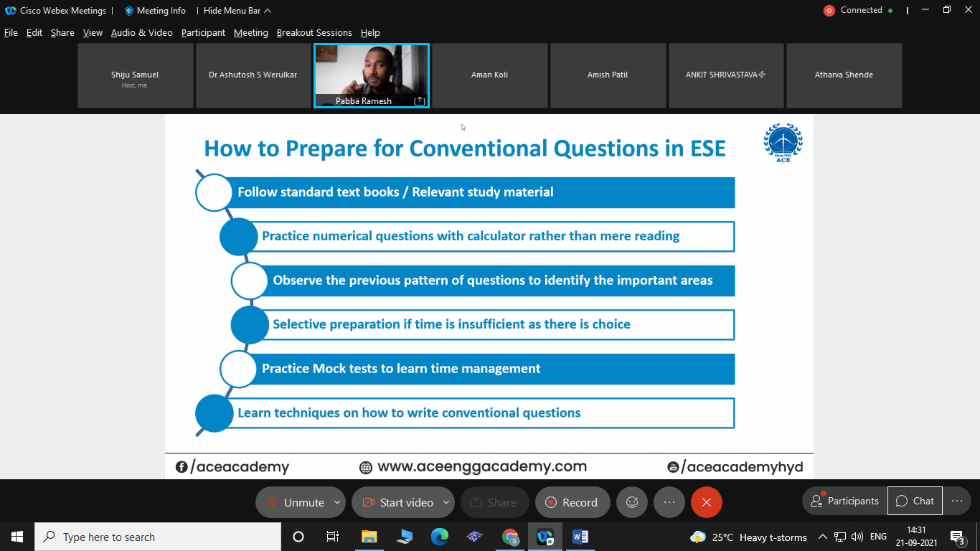Click www.aceenggacademy.com link text
Image resolution: width=980 pixels, height=551 pixels.
click(x=482, y=466)
